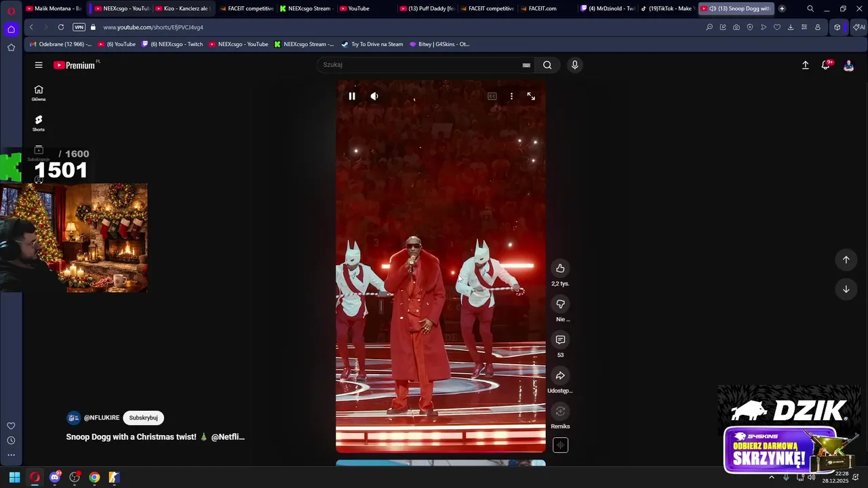Open the on-screen keyboard in search box
The width and height of the screenshot is (868, 488).
(x=526, y=65)
